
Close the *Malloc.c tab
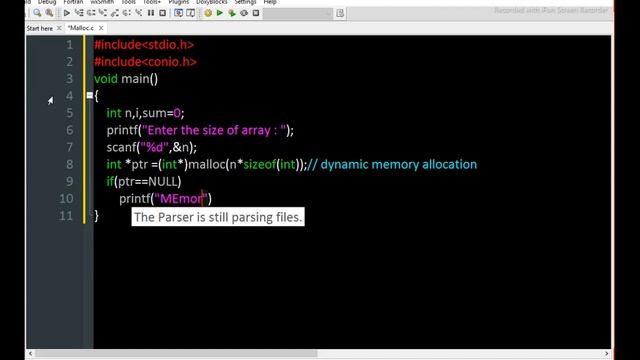[x=101, y=28]
